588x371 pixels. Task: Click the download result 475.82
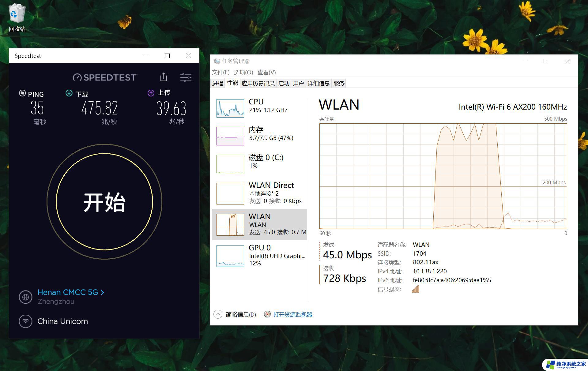coord(100,108)
